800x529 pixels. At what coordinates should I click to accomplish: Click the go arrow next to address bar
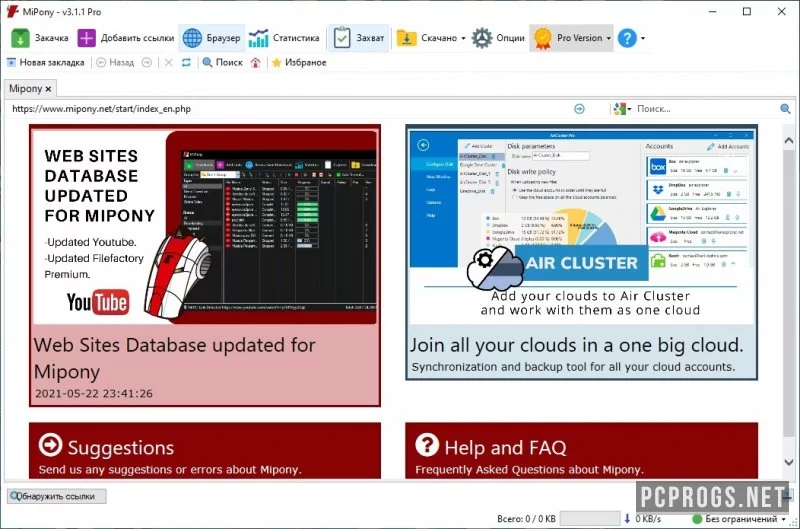pyautogui.click(x=579, y=109)
